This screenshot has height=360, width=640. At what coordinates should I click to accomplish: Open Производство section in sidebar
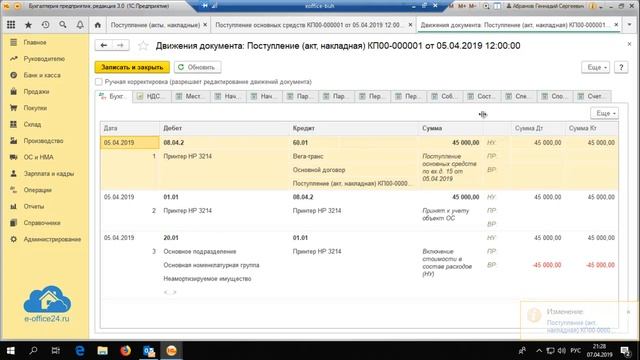point(43,141)
